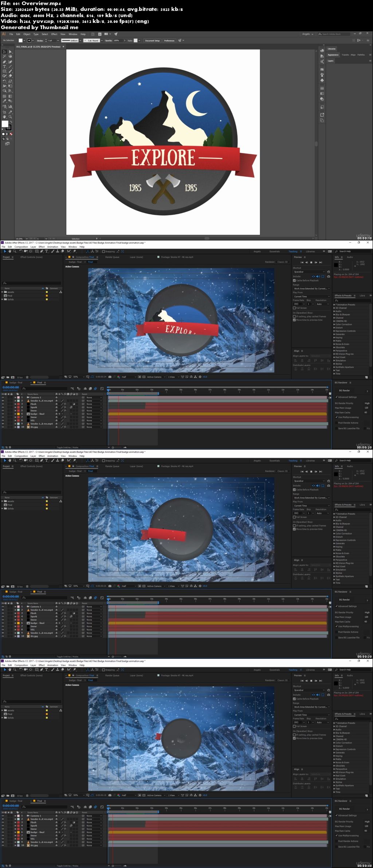
Task: Click Illustrator's large white Fill swatch
Action: [x=5, y=124]
